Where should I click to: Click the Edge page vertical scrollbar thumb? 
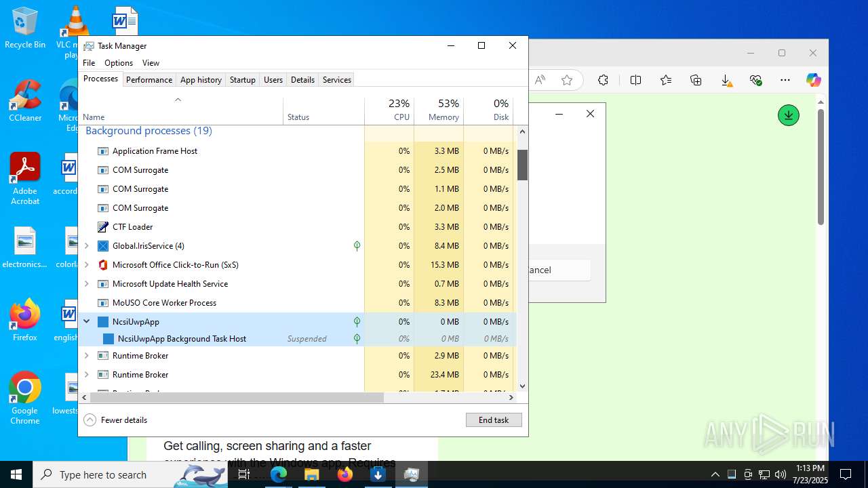tap(821, 167)
